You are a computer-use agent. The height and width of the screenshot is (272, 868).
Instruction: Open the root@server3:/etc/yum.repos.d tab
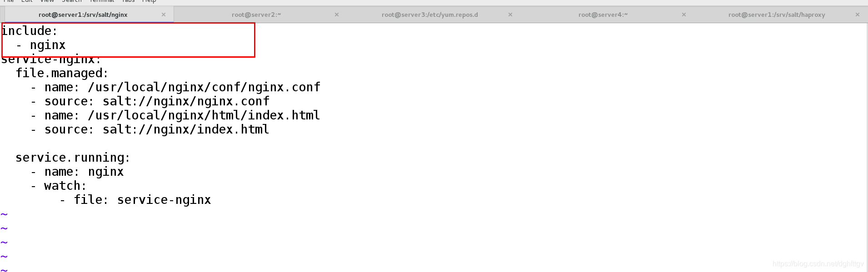point(430,15)
